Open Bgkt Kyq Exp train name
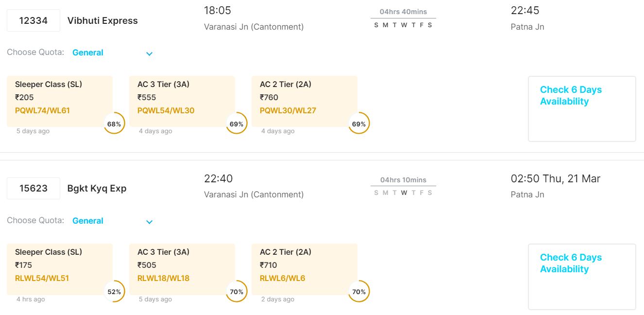The height and width of the screenshot is (315, 644). [97, 189]
